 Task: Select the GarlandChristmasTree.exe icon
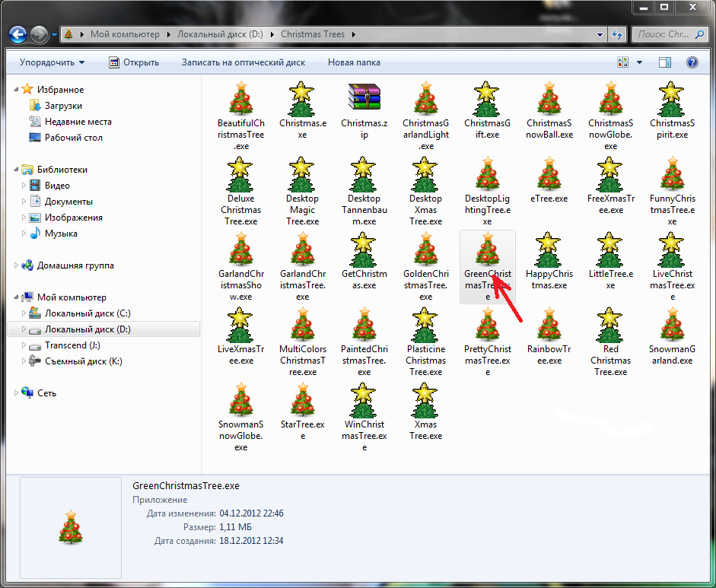click(x=302, y=249)
